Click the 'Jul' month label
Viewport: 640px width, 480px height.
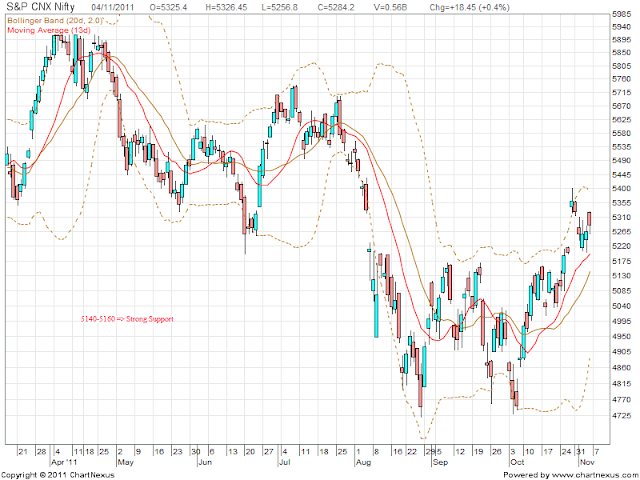click(x=284, y=462)
